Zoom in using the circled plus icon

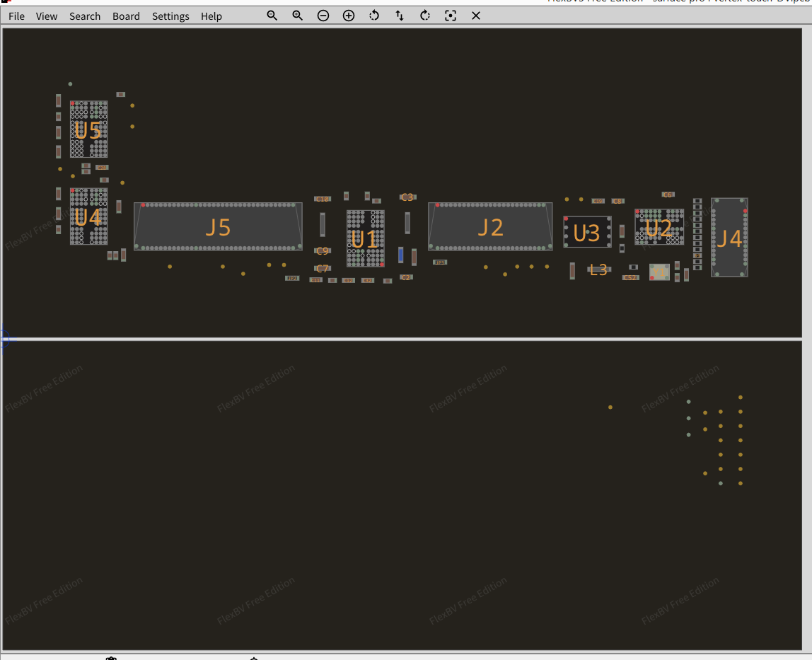(349, 16)
